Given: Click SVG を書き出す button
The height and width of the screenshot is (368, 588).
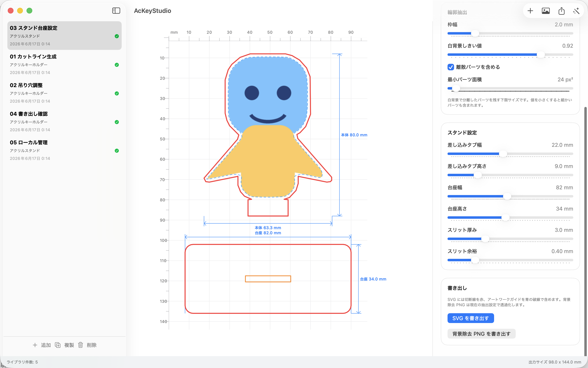Looking at the screenshot, I should [470, 318].
